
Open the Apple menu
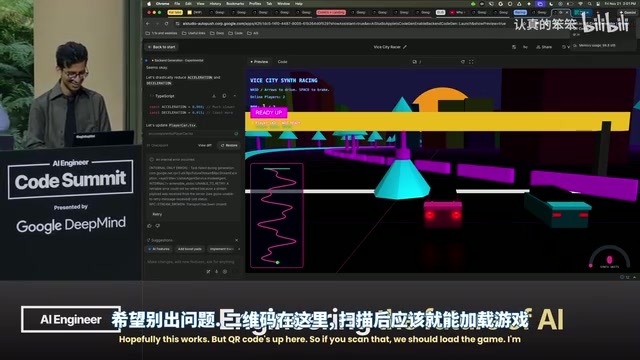(149, 4)
